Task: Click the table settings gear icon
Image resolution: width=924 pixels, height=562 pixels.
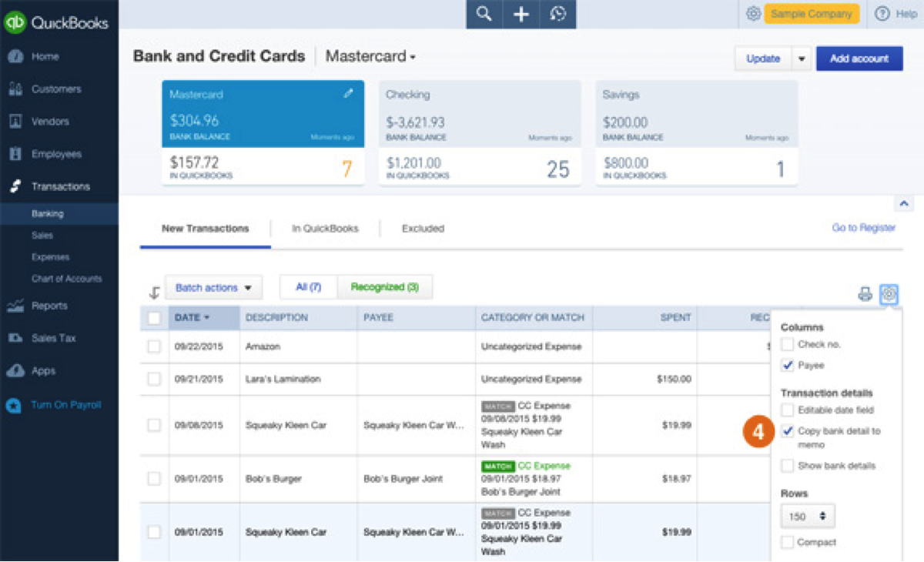Action: pyautogui.click(x=889, y=293)
